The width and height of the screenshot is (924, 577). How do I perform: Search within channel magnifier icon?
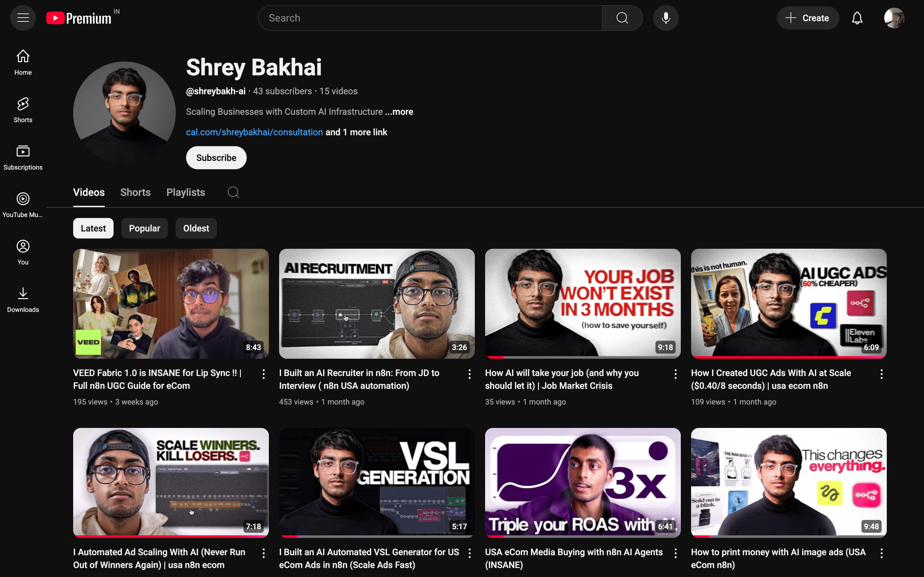233,192
